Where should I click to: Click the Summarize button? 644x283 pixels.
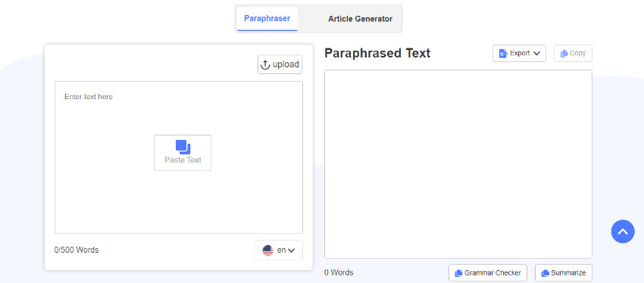tap(564, 272)
